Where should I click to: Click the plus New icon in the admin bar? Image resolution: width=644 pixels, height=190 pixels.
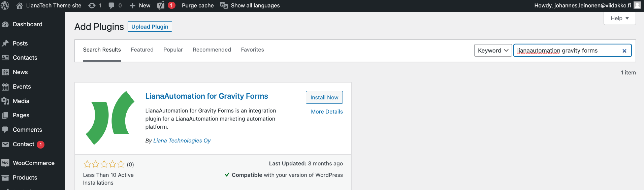132,5
